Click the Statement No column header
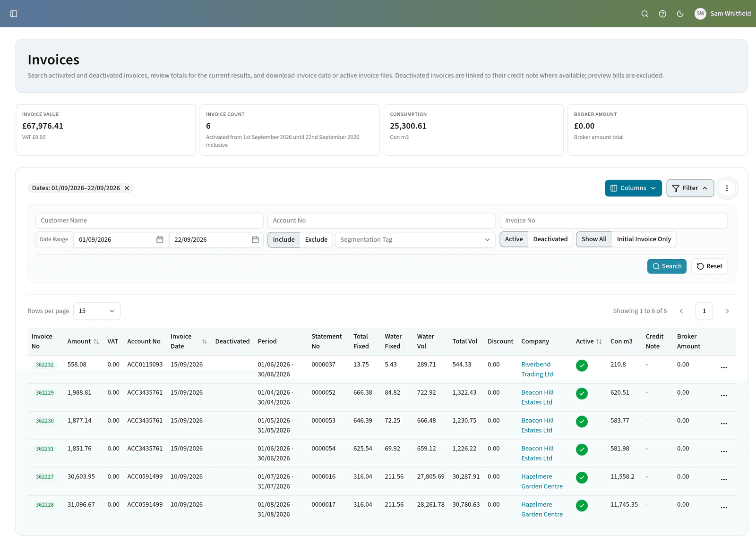 coord(326,341)
